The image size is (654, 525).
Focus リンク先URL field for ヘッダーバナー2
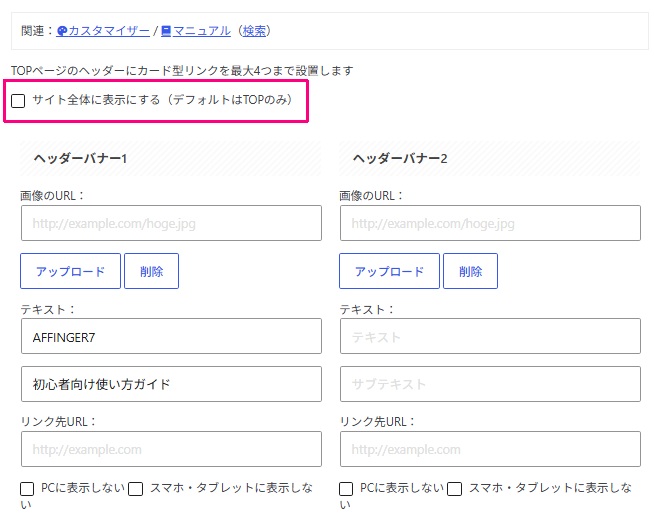[x=490, y=449]
